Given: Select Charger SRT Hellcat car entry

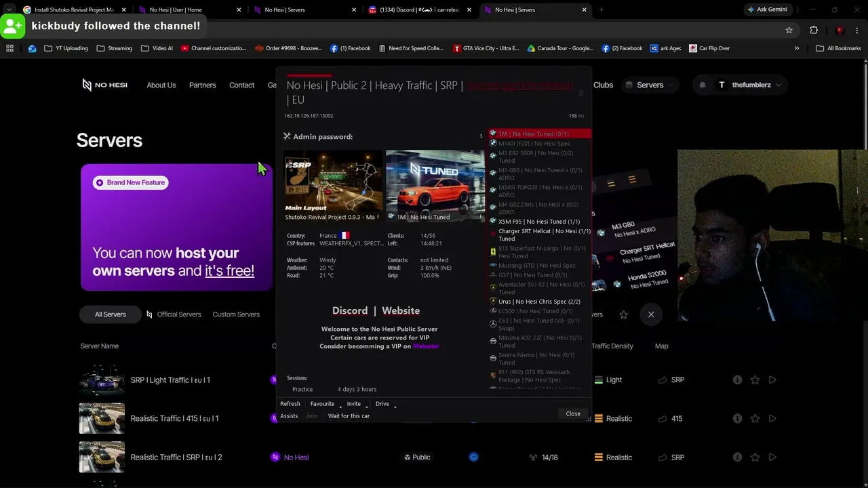Looking at the screenshot, I should [539, 235].
